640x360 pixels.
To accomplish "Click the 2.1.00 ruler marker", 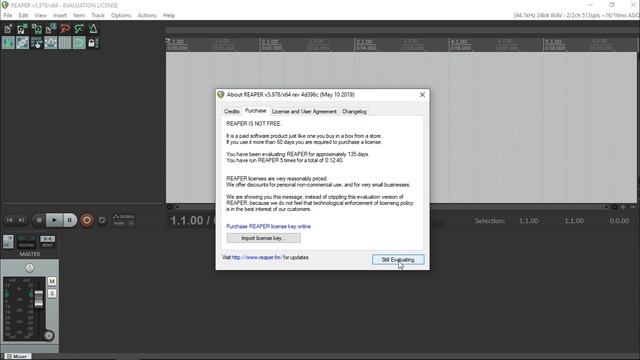I will 271,42.
